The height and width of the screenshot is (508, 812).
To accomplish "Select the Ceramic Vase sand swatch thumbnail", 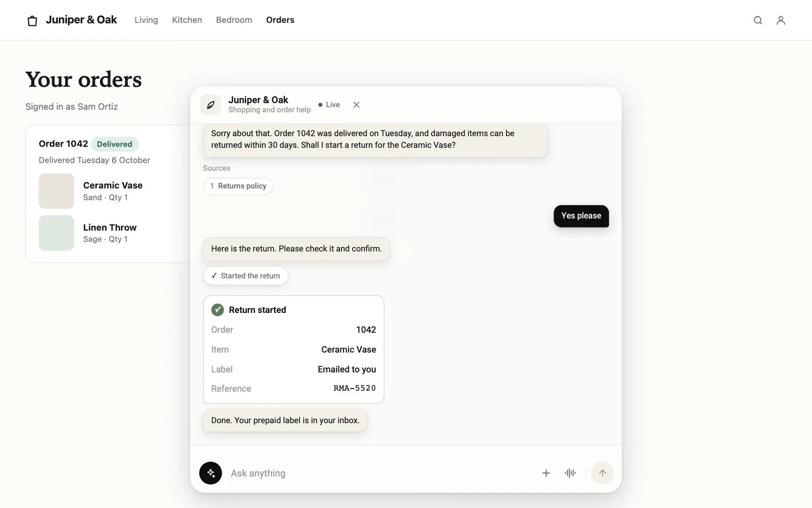I will pyautogui.click(x=56, y=191).
